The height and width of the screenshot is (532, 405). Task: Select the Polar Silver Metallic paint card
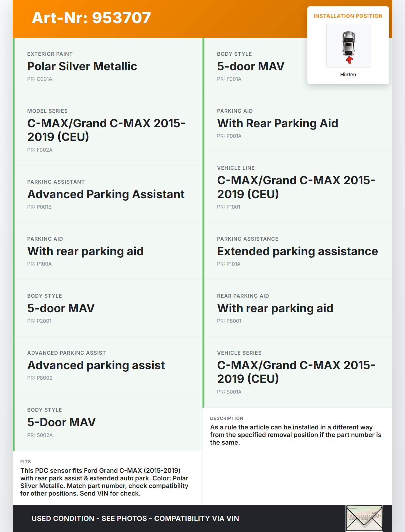pos(108,66)
